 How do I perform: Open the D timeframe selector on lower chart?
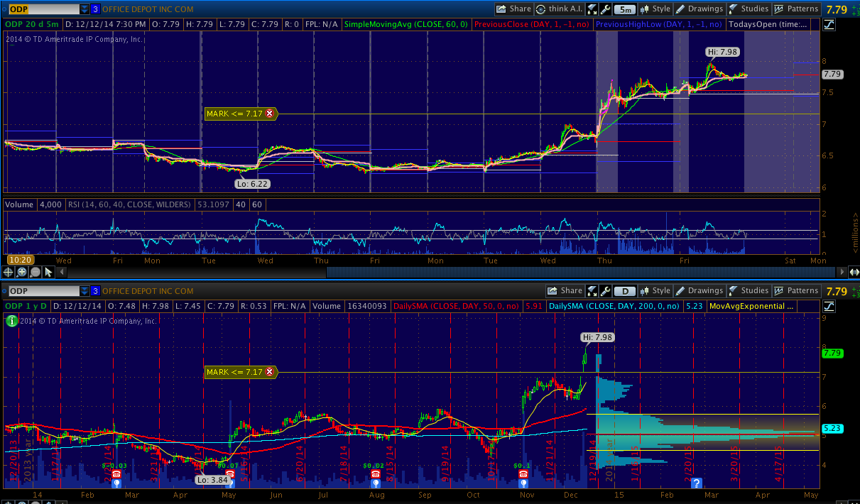625,291
